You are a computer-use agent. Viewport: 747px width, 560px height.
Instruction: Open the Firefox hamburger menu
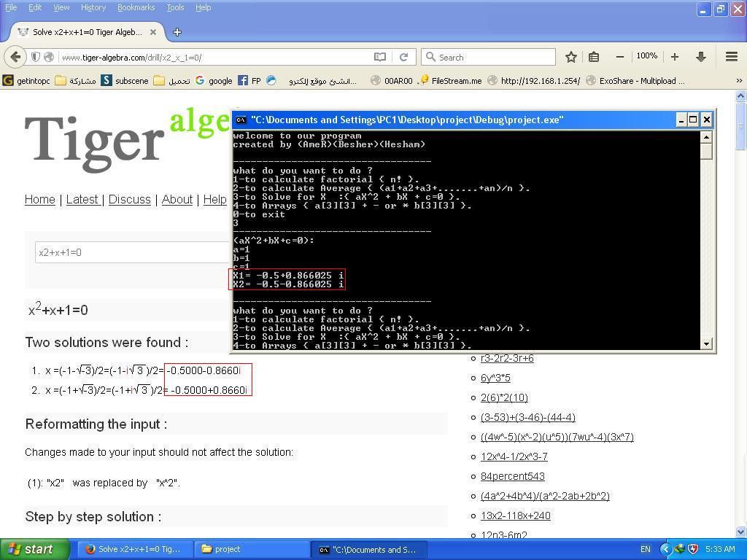coord(732,57)
